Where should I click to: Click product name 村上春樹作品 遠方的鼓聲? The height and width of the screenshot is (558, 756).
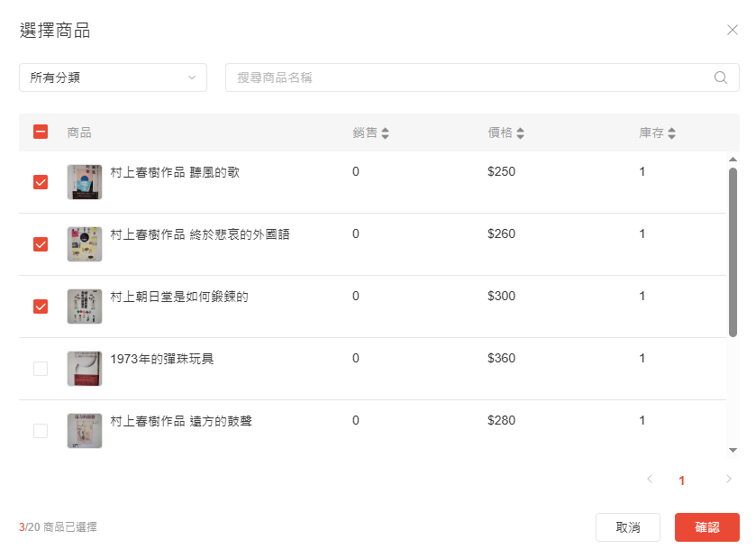click(181, 421)
